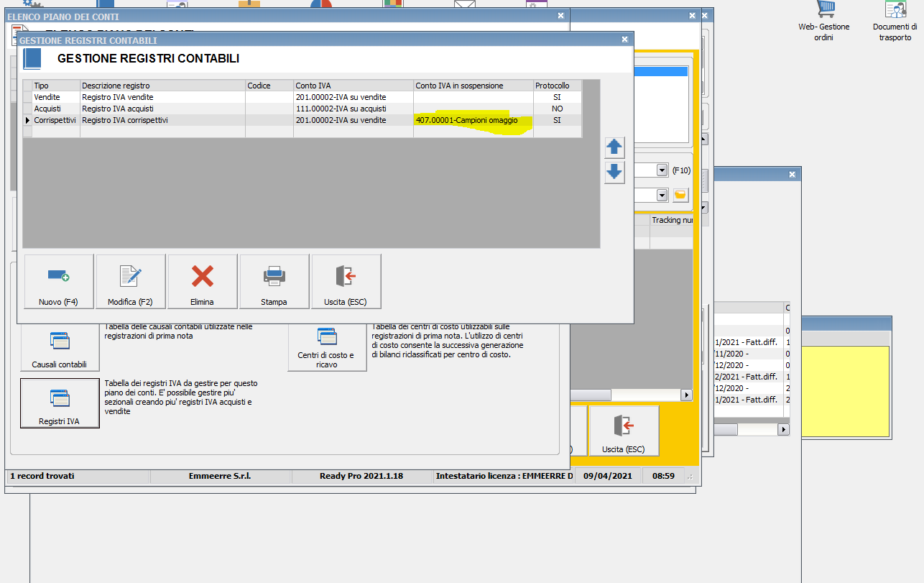Click the 'Descrizione registro' column header

tap(162, 86)
